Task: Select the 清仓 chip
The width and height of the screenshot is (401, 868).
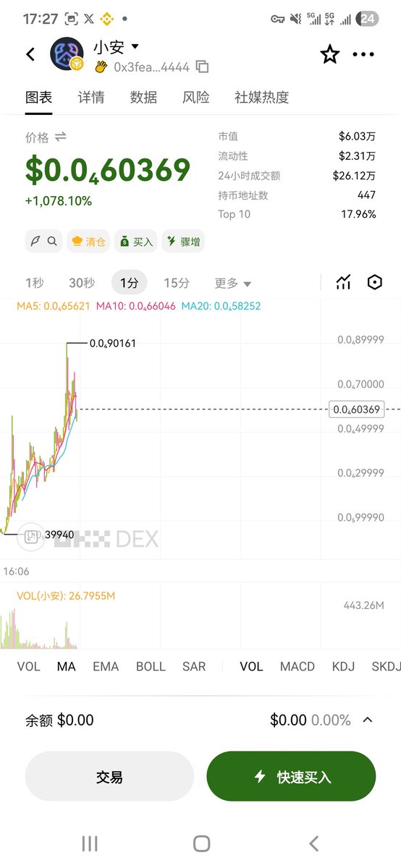Action: point(88,242)
